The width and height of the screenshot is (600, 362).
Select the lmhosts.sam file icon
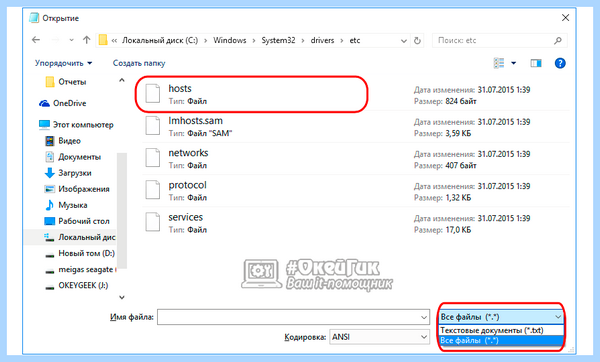(153, 126)
